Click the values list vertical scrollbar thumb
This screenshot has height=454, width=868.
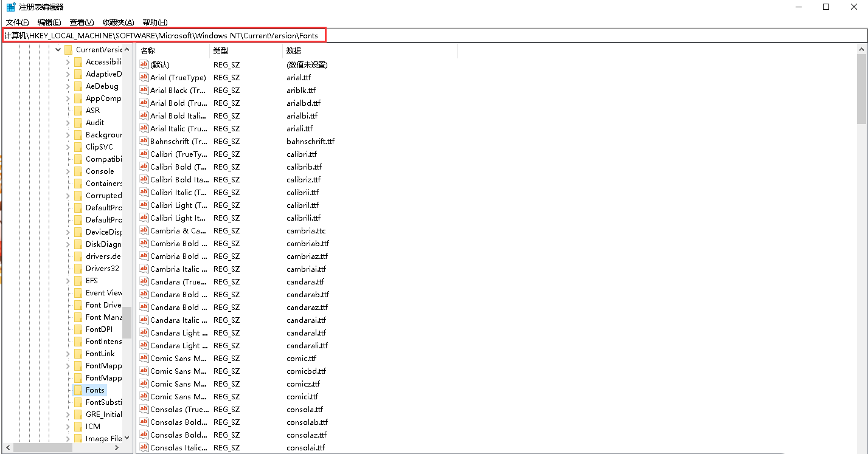pos(861,88)
